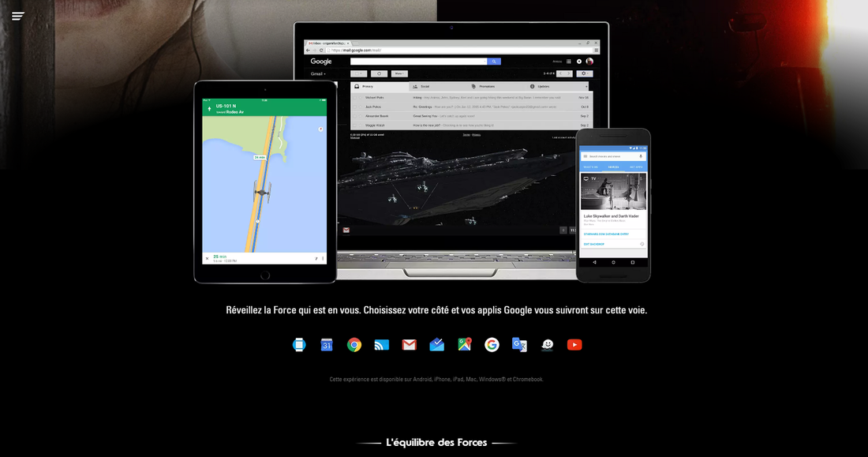Click the "Cette expérience est disponible" note
The width and height of the screenshot is (868, 457).
(436, 380)
